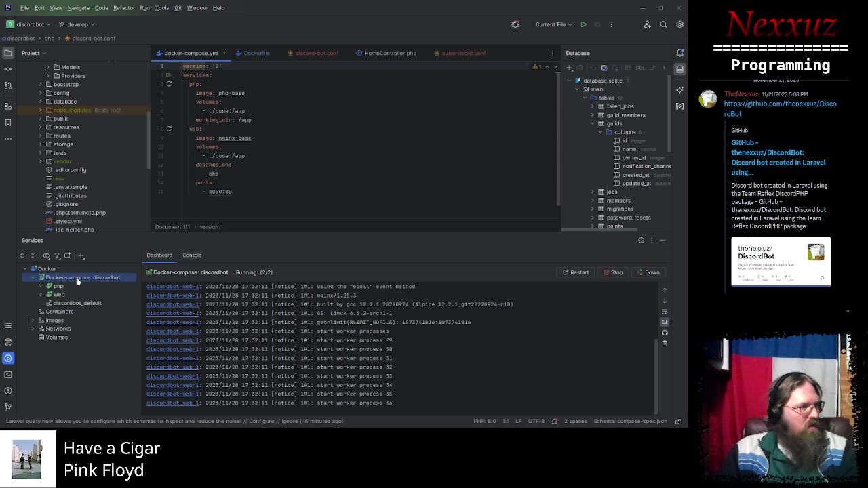Viewport: 868px width, 488px height.
Task: Expand the bootstrap folder
Action: point(40,85)
